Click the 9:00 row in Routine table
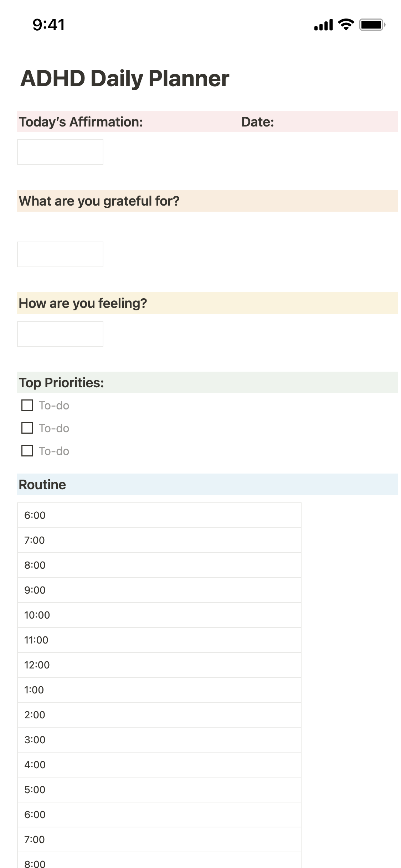This screenshot has width=401, height=868. [159, 590]
